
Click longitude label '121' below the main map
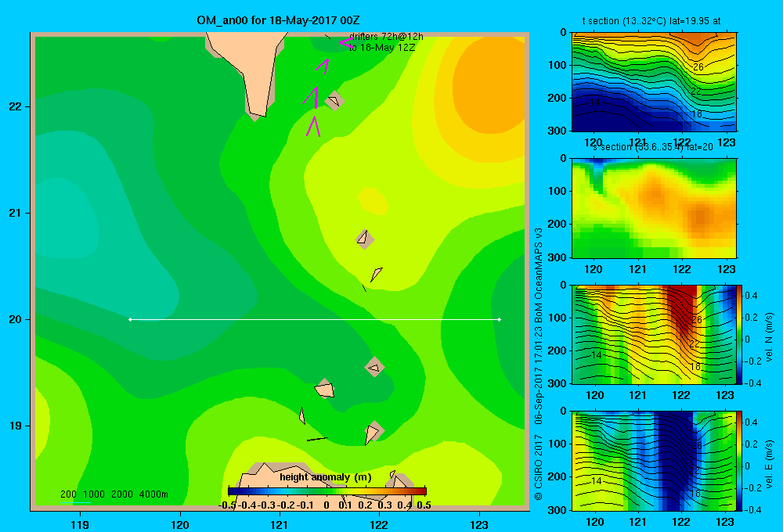pos(280,524)
